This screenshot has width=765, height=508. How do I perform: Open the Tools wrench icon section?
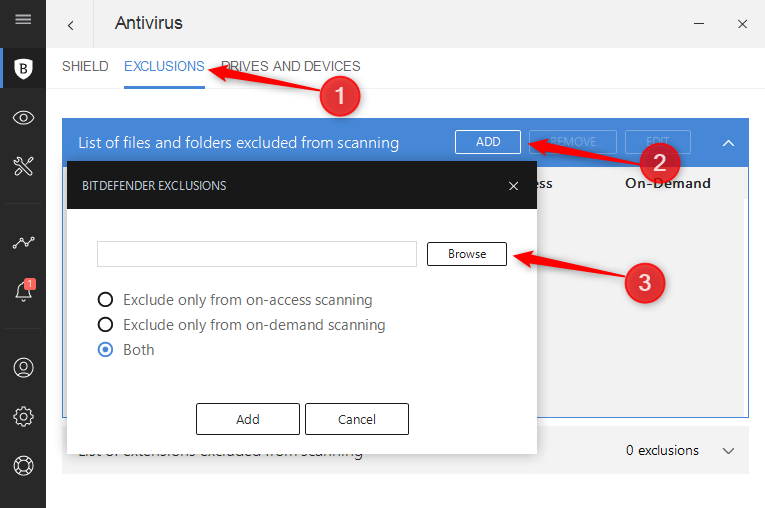point(23,166)
